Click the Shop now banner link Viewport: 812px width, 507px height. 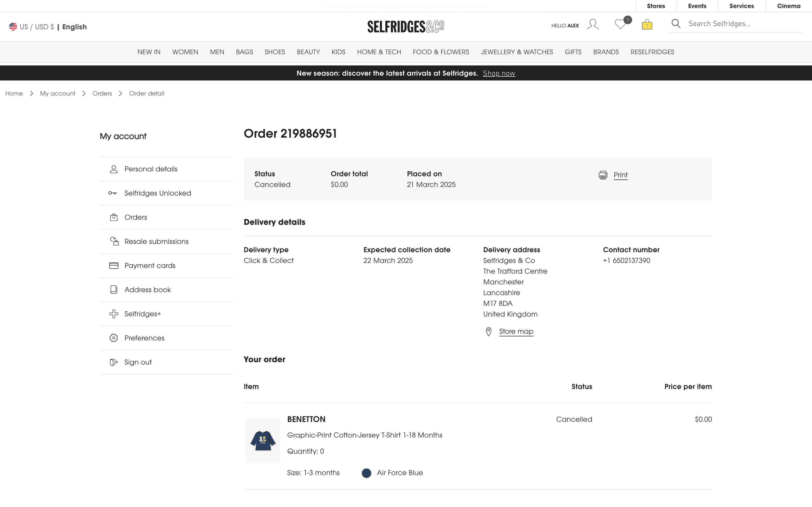tap(499, 74)
